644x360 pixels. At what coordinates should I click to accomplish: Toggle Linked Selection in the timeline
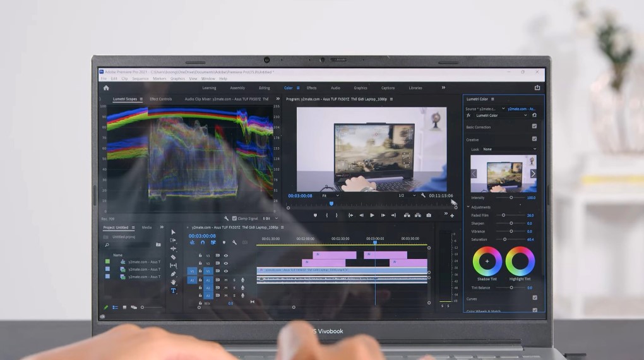213,243
